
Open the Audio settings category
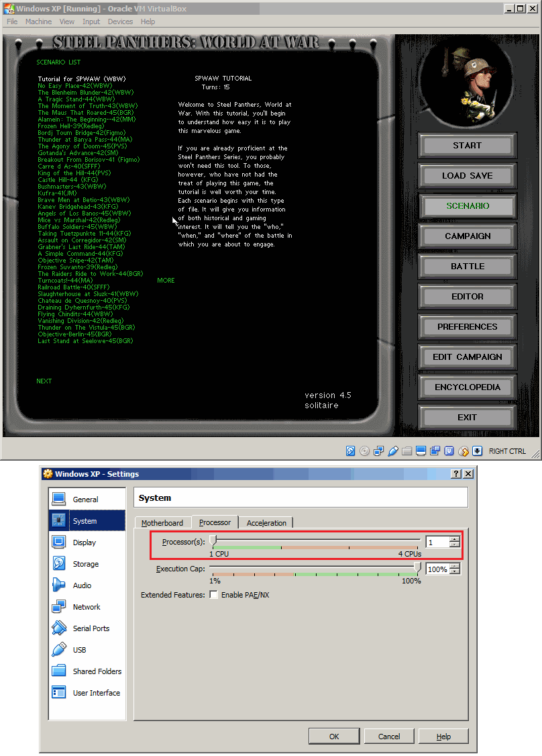[x=87, y=585]
